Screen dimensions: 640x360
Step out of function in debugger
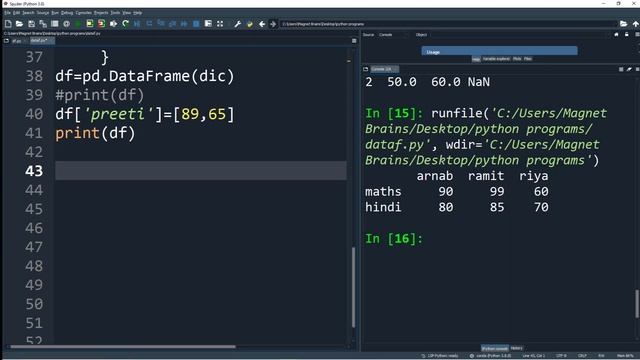click(173, 24)
